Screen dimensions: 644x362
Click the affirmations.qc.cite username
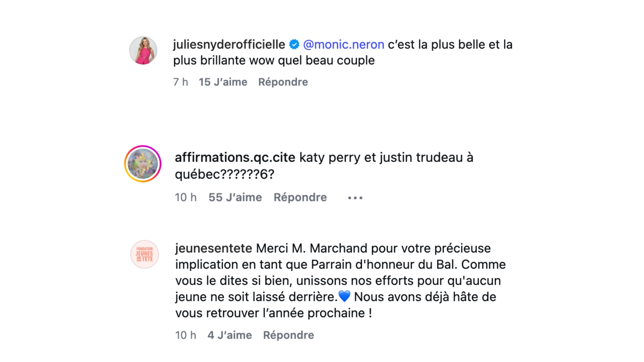(235, 158)
